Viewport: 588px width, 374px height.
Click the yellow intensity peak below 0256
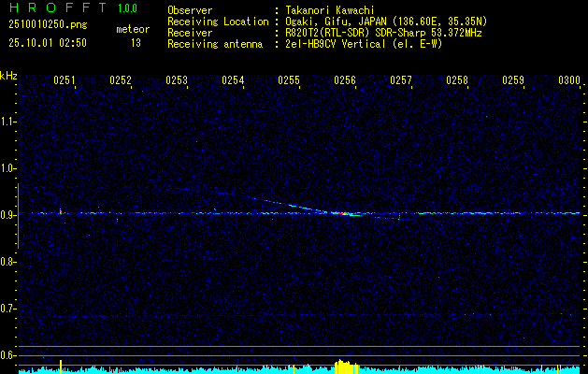(x=345, y=367)
